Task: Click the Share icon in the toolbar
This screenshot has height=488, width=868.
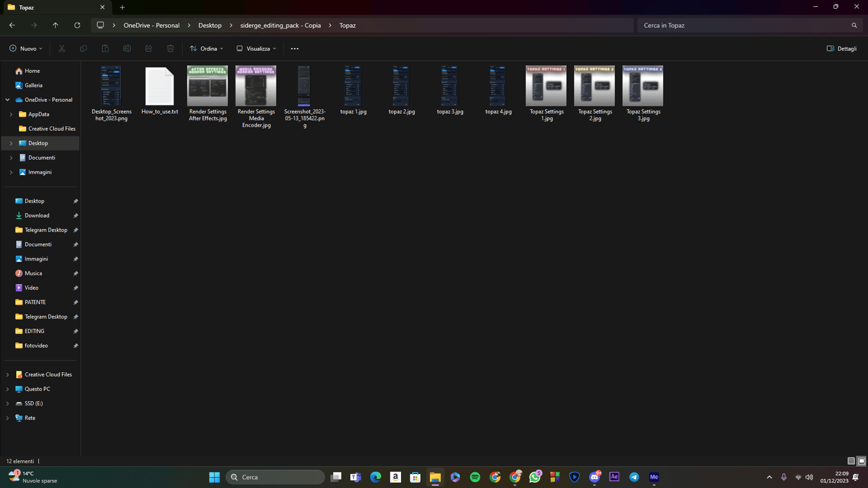Action: pos(149,49)
